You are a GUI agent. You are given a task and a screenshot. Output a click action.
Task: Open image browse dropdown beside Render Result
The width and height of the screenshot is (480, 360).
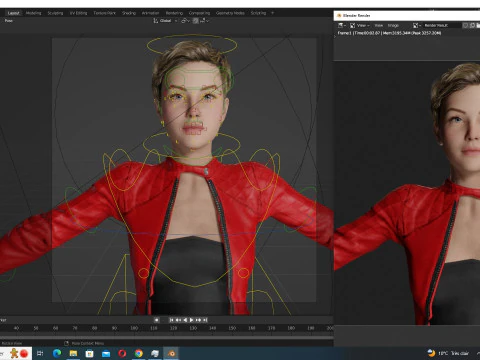tap(417, 25)
